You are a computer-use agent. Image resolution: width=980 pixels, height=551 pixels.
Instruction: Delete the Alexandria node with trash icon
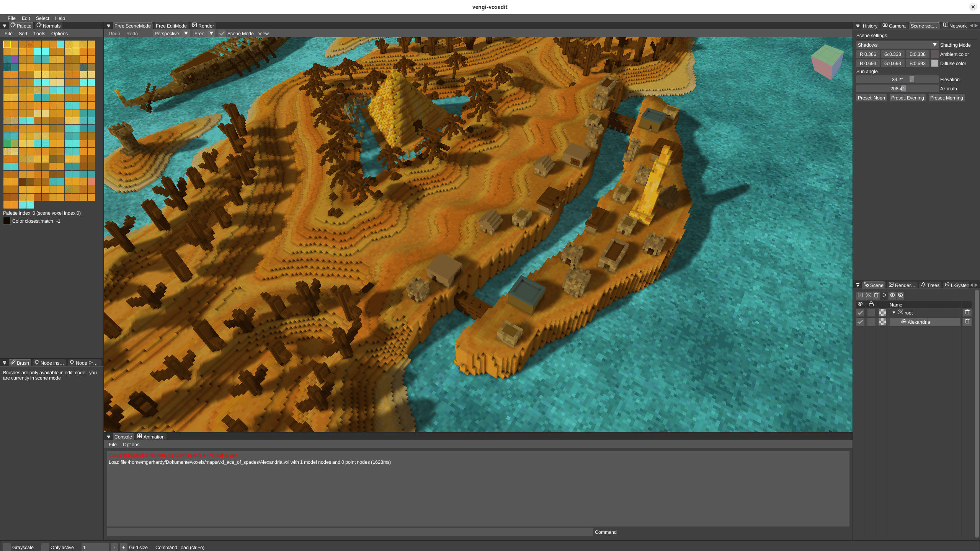coord(967,321)
